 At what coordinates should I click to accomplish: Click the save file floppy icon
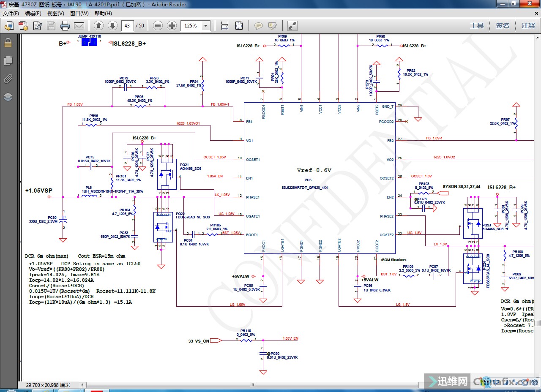click(51, 26)
